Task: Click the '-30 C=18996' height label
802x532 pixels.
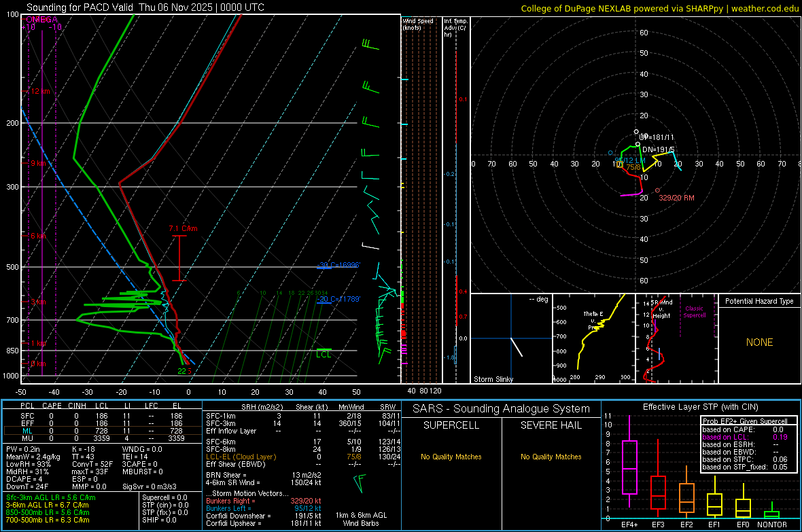Action: (x=338, y=264)
